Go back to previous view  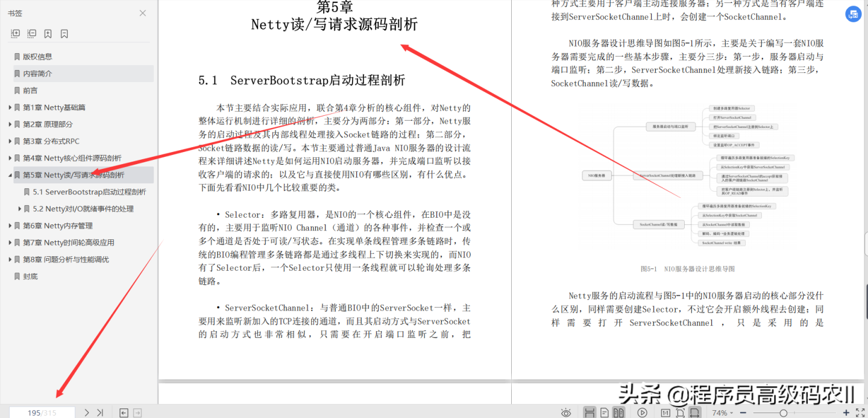pyautogui.click(x=124, y=413)
